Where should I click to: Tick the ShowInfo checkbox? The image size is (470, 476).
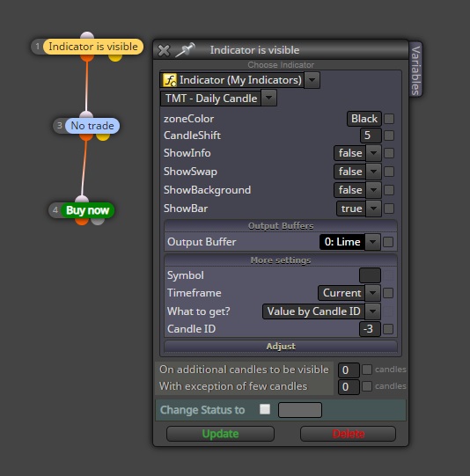(x=389, y=153)
